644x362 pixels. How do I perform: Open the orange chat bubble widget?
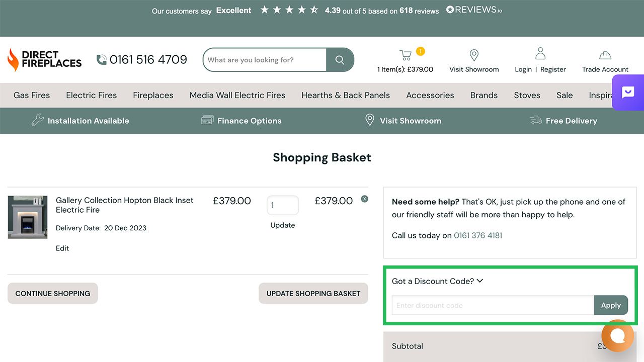click(x=617, y=336)
